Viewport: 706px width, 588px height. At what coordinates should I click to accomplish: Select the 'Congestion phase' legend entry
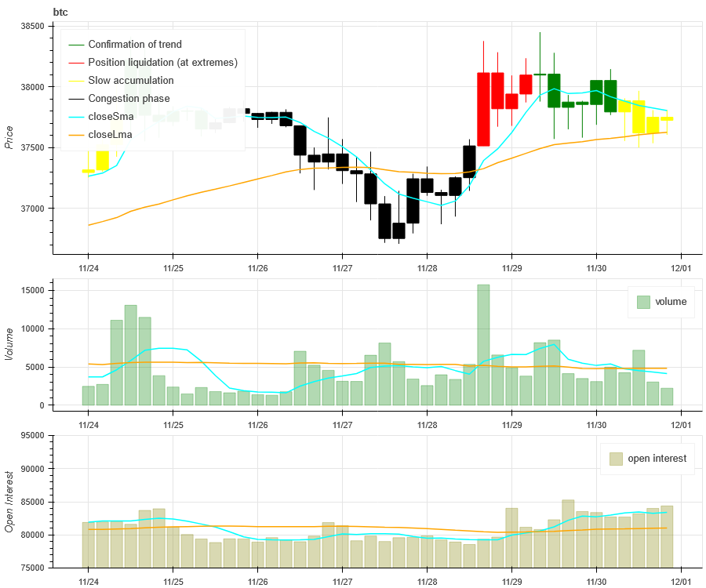point(129,98)
